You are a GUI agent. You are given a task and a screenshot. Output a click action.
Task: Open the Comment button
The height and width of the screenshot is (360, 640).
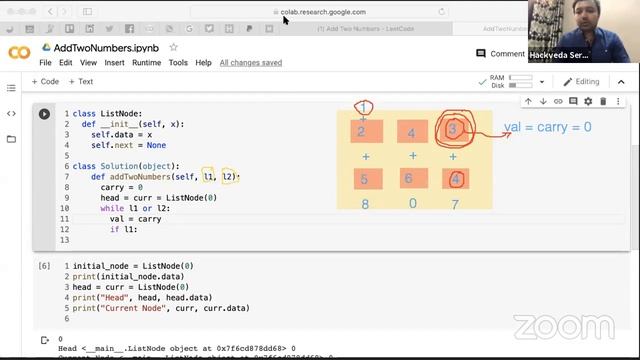tap(500, 54)
